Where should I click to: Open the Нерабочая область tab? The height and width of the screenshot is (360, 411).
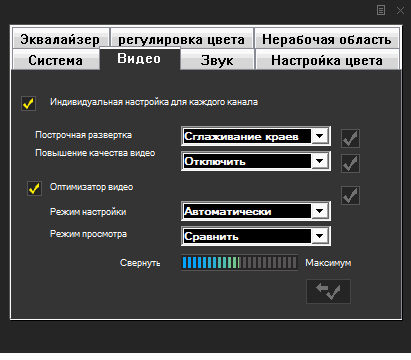[327, 39]
